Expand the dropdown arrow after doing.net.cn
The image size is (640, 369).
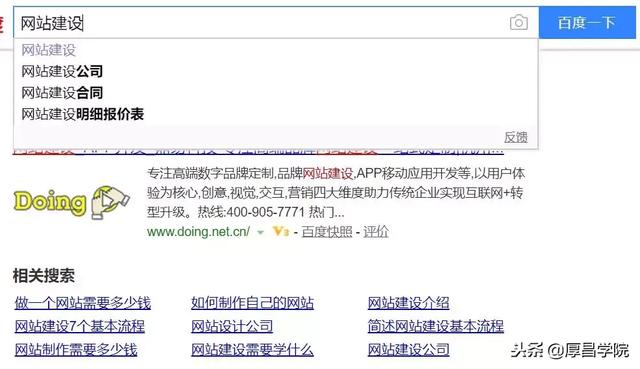(260, 233)
